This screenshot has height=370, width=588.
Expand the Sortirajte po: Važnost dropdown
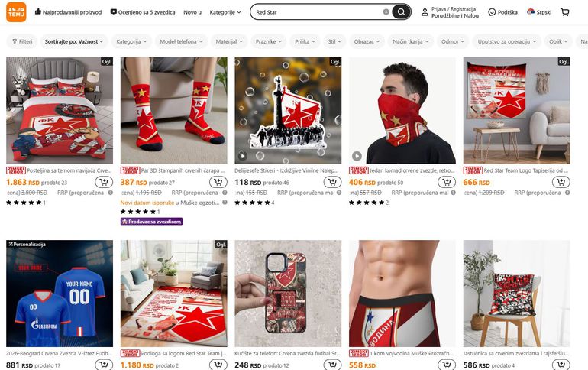[74, 41]
